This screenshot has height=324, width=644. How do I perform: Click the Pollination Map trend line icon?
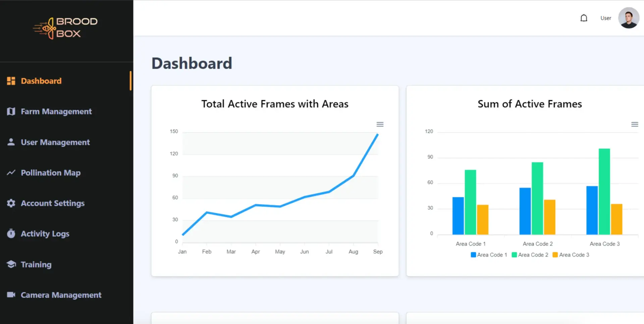coord(11,173)
